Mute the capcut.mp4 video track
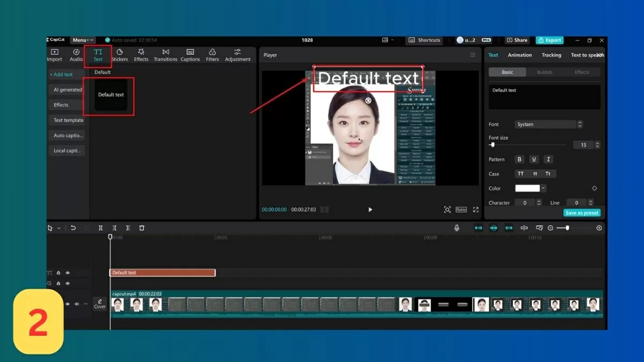 click(76, 304)
